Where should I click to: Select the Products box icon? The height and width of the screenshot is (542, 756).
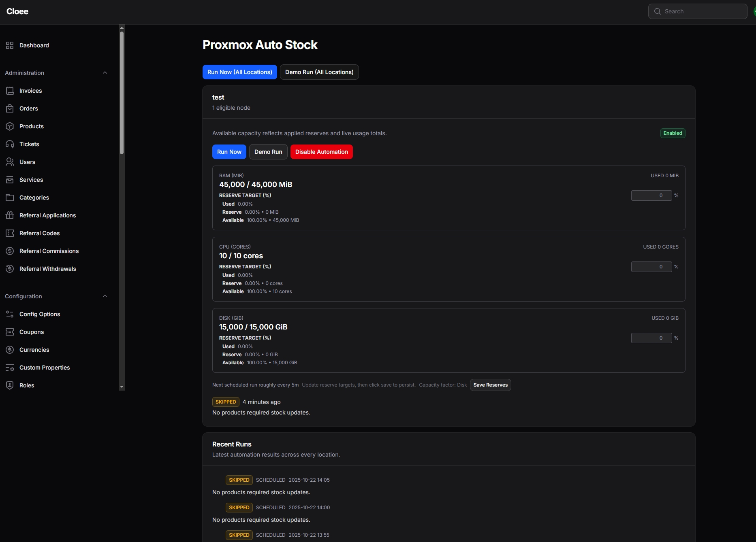click(10, 126)
